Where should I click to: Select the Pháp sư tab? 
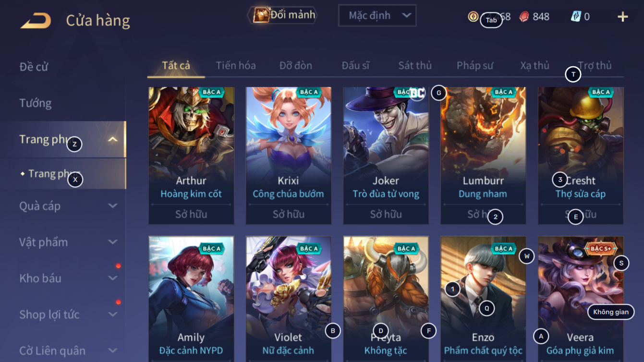point(475,65)
